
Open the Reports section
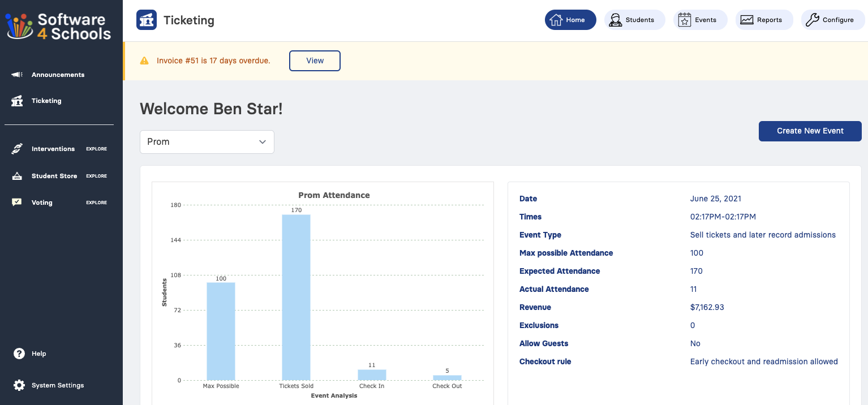pos(764,19)
